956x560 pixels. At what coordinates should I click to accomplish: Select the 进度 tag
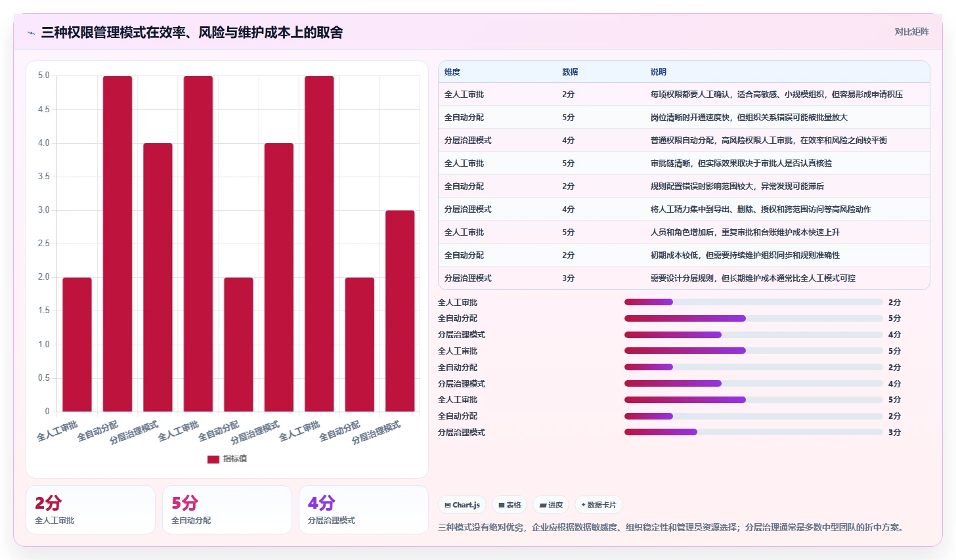(551, 505)
